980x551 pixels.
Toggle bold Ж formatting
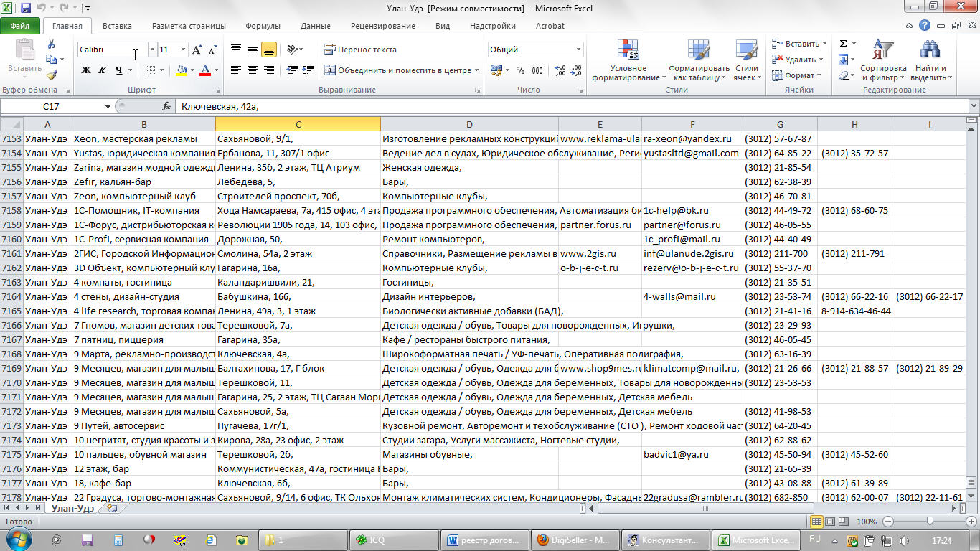[x=86, y=70]
